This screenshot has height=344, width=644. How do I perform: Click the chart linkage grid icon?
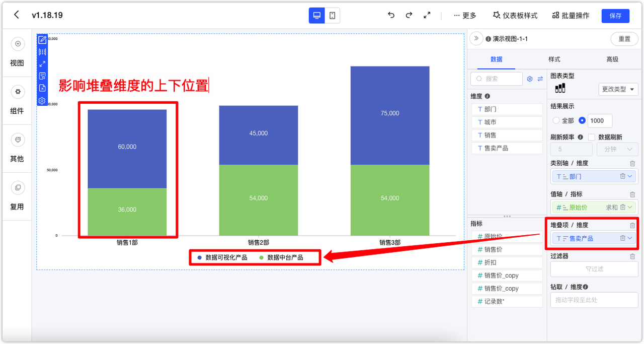(42, 52)
